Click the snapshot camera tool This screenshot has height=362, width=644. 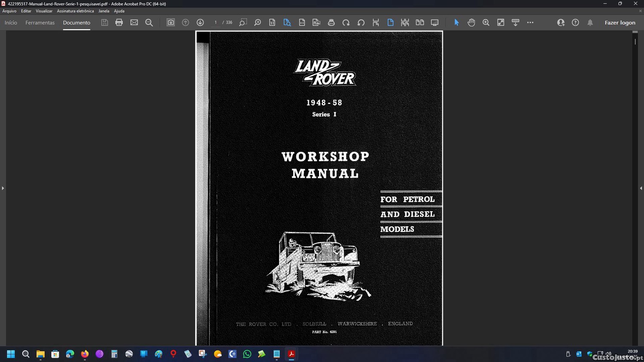tap(170, 23)
